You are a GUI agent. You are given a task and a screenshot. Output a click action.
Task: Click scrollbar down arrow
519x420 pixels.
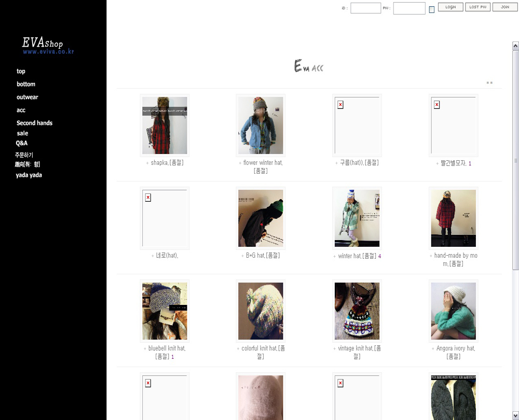click(x=515, y=415)
